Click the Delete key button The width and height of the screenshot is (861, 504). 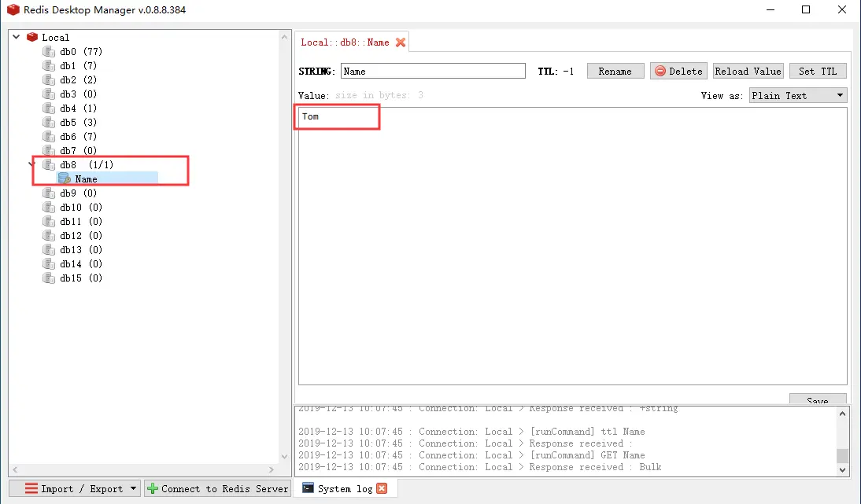point(678,72)
